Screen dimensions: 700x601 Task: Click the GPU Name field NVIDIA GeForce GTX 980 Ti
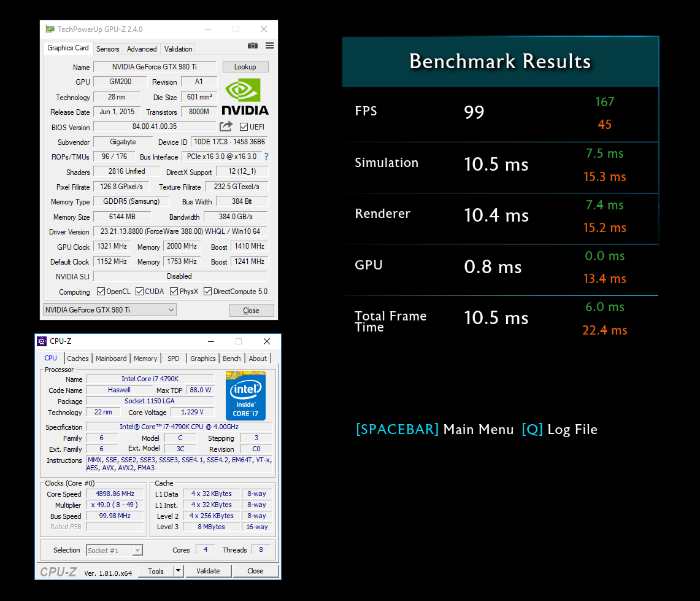155,66
